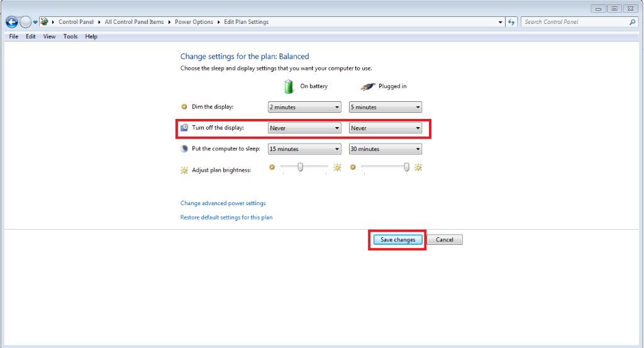
Task: Open Turn off the display plugged in dropdown
Action: (386, 128)
